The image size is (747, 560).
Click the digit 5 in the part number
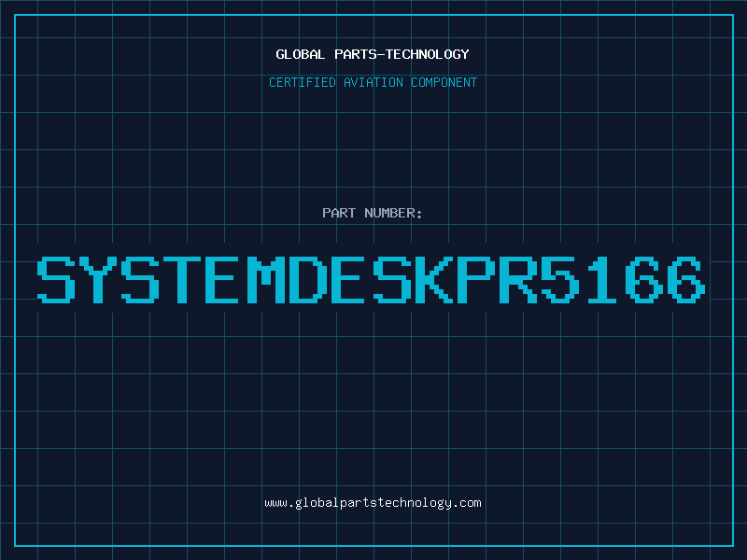click(x=560, y=279)
